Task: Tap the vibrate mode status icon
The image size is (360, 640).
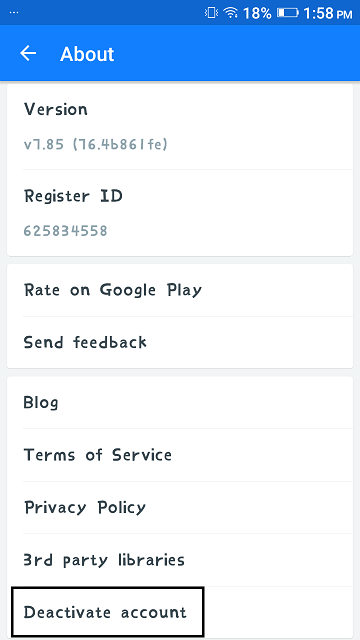Action: (x=211, y=13)
